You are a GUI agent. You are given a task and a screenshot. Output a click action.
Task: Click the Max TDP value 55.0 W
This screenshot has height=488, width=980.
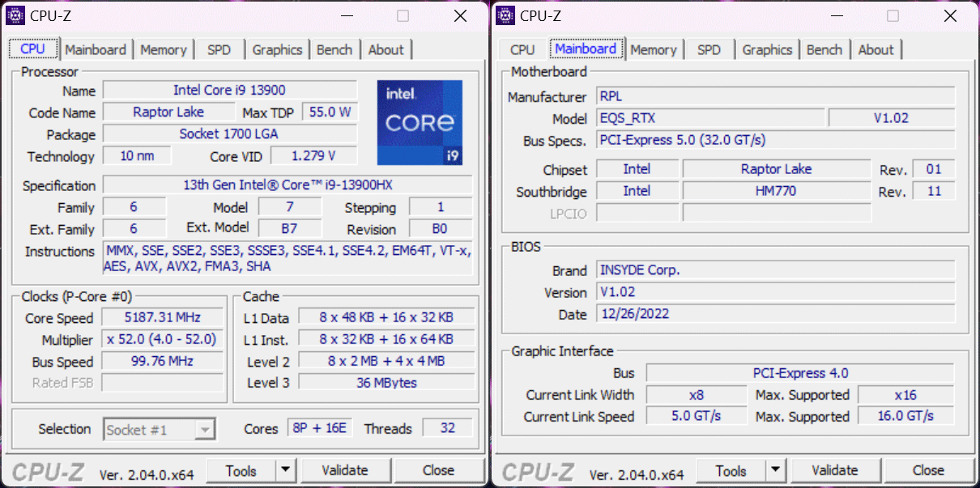coord(330,112)
